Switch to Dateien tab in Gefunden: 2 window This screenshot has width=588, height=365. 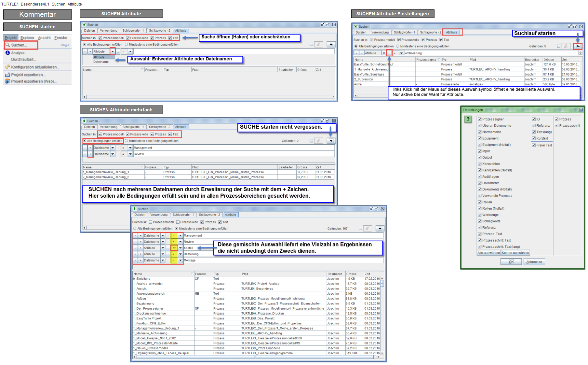coord(89,127)
